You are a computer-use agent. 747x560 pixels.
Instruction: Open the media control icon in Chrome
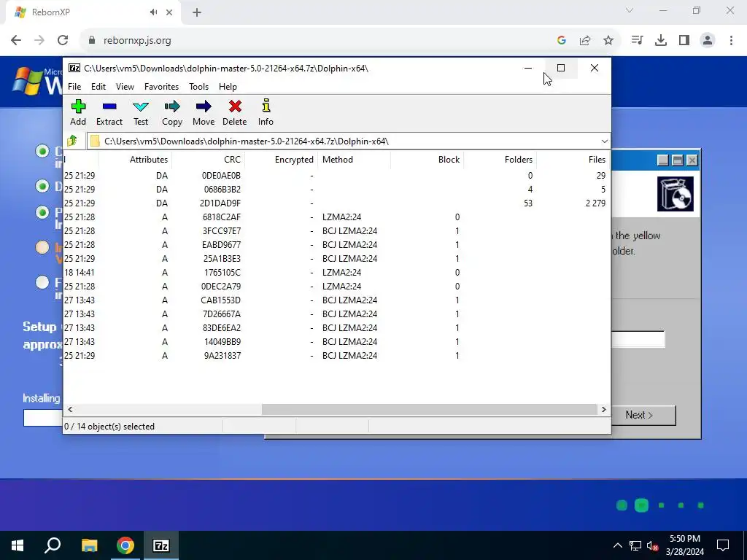pyautogui.click(x=638, y=41)
